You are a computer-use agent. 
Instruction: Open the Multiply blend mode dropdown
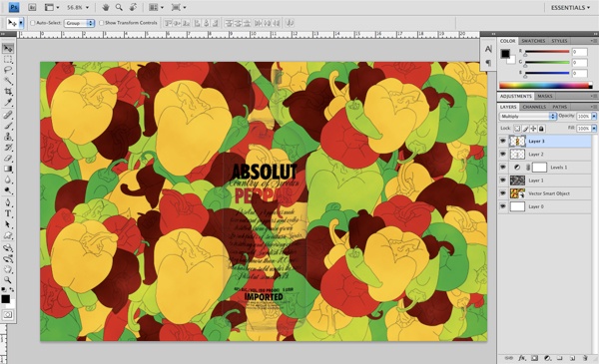(527, 116)
